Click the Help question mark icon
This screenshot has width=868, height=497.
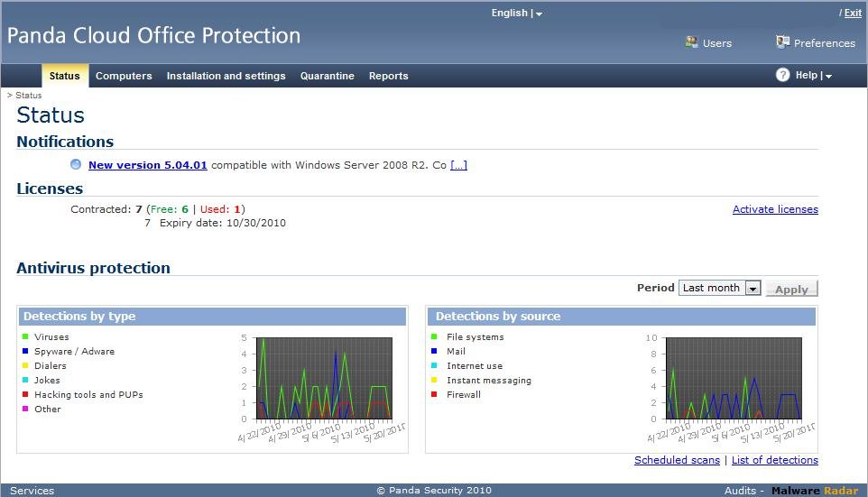(x=782, y=76)
